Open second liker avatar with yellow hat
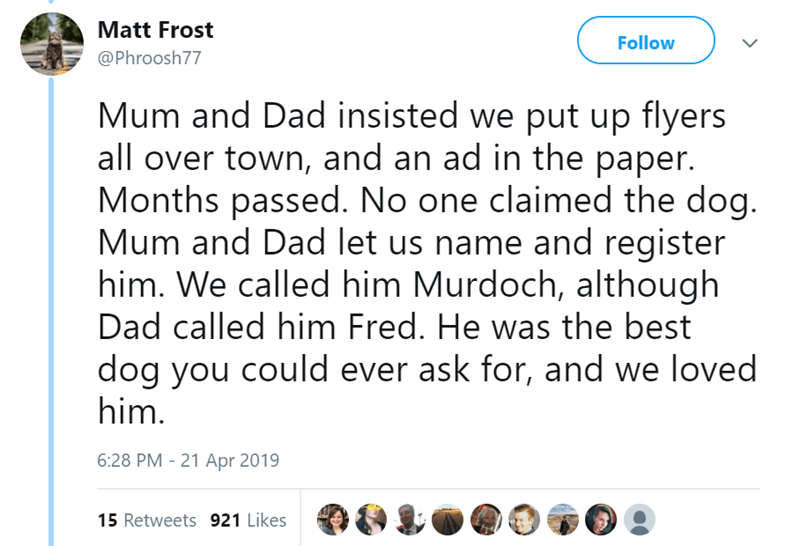This screenshot has height=546, width=800. [372, 519]
